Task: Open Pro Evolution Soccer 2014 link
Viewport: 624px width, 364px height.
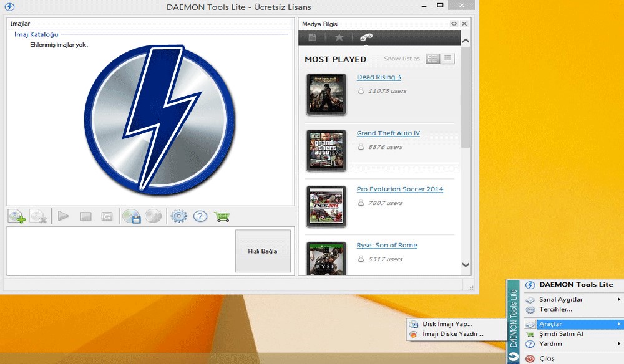Action: click(399, 189)
